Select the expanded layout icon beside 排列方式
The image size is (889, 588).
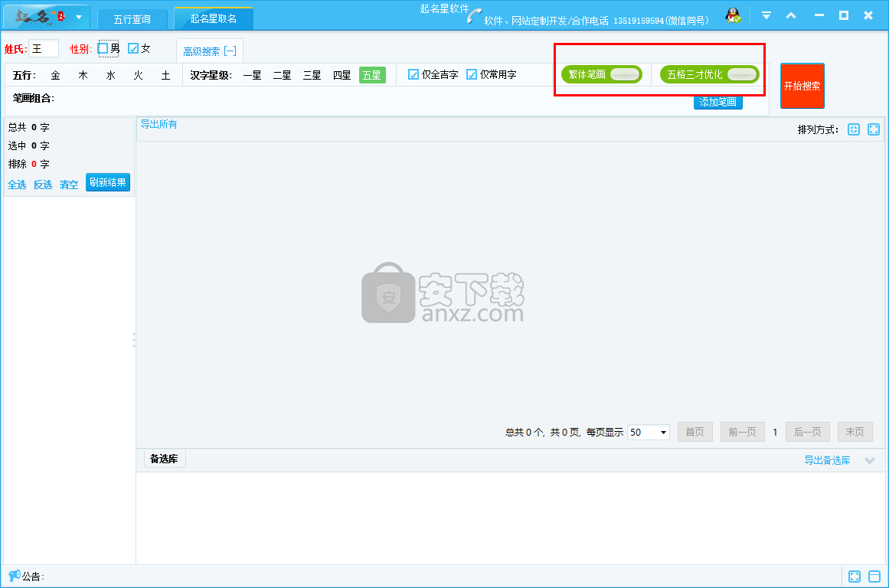point(874,129)
